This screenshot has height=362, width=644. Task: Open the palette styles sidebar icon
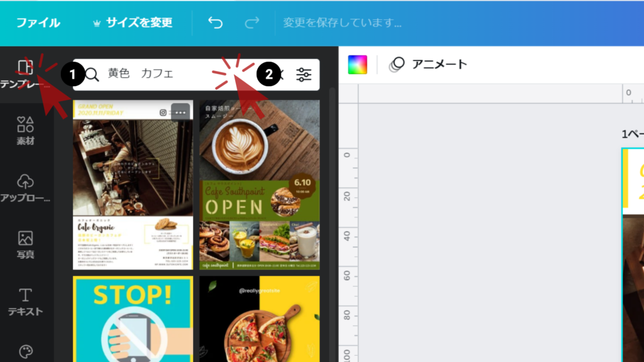[25, 352]
